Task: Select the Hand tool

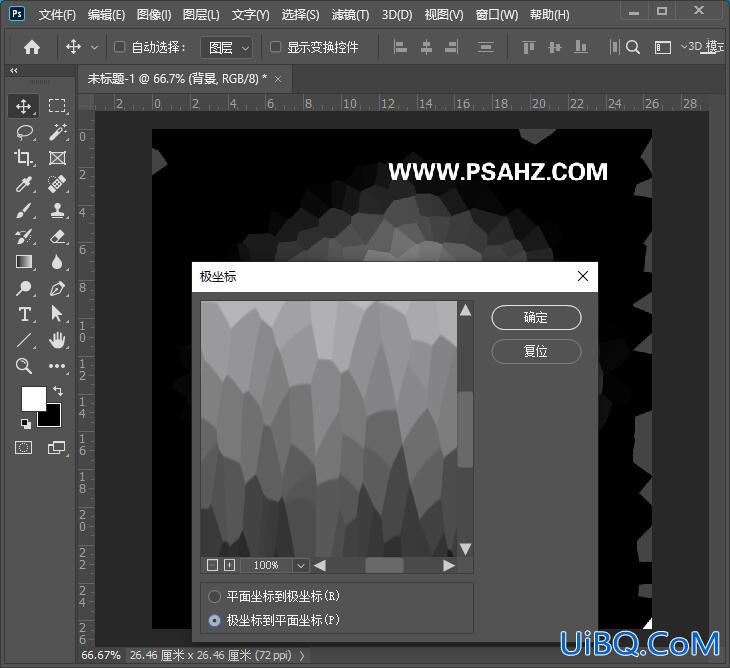Action: [x=57, y=340]
